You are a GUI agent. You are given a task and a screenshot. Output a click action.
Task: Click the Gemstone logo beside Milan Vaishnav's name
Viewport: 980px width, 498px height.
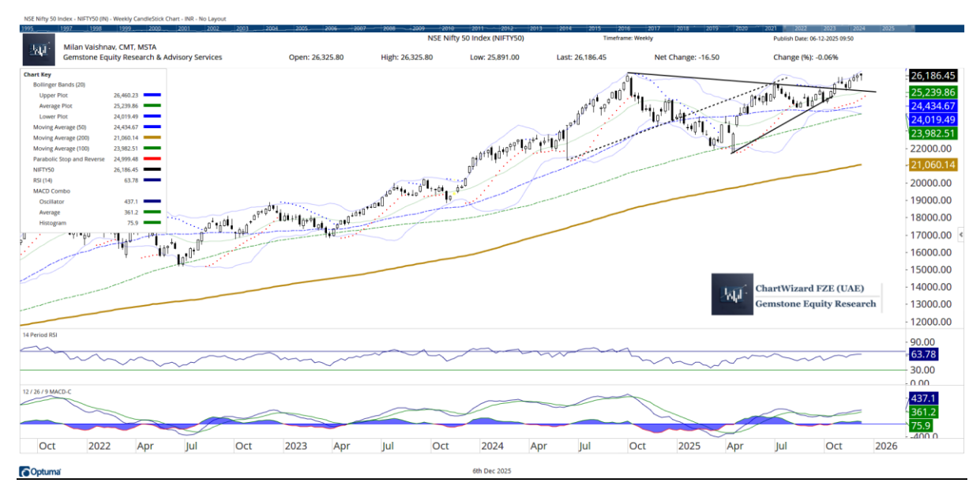39,51
